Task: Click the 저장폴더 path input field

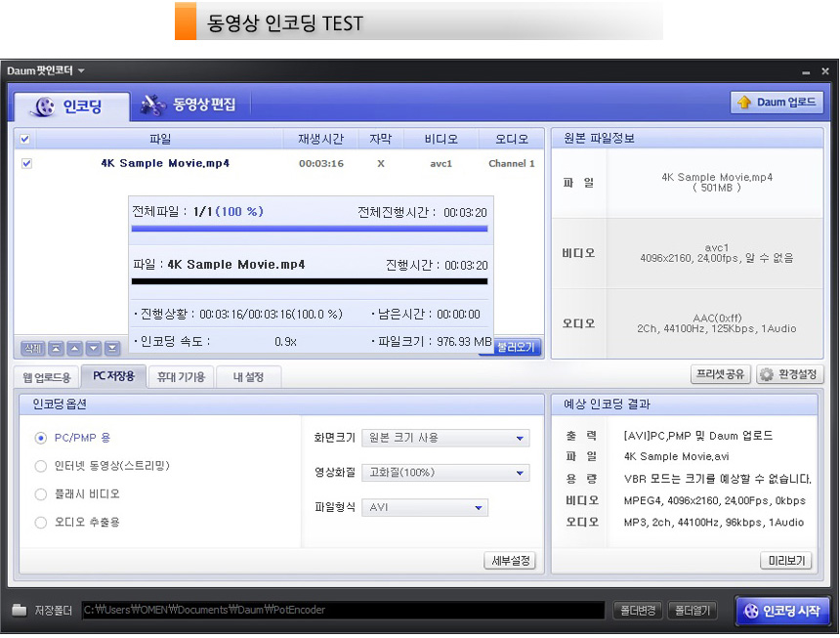Action: (342, 611)
